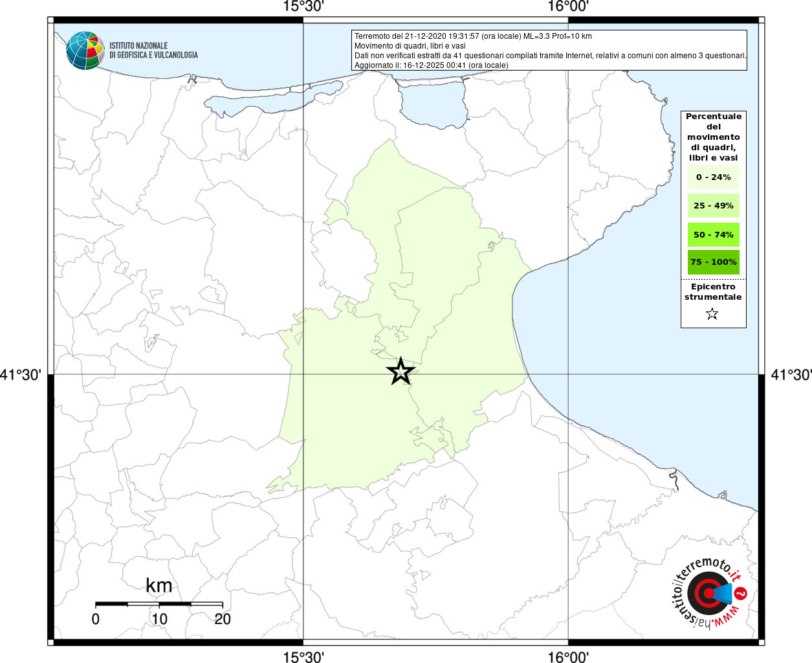Pick the 75 - 100% legend color

click(x=713, y=262)
